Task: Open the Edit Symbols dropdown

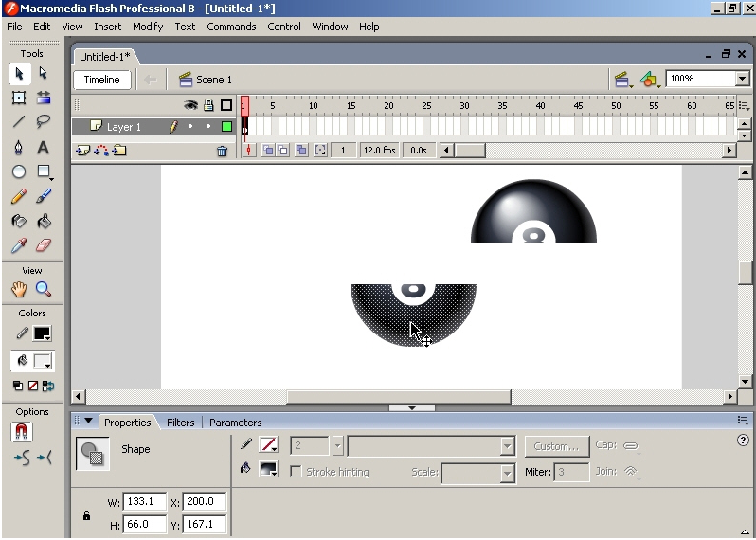Action: 650,80
